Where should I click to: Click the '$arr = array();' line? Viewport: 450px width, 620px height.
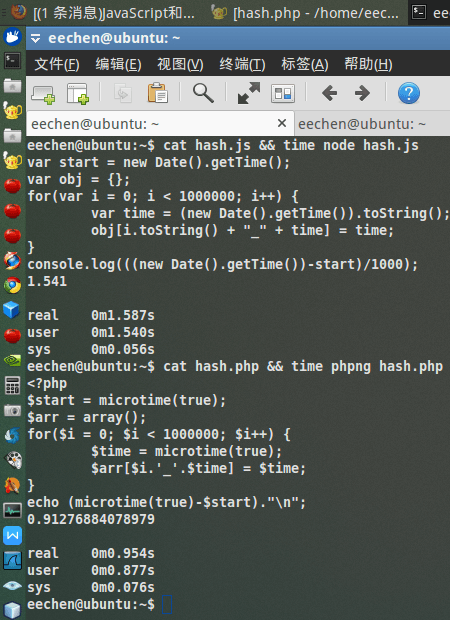(x=87, y=417)
